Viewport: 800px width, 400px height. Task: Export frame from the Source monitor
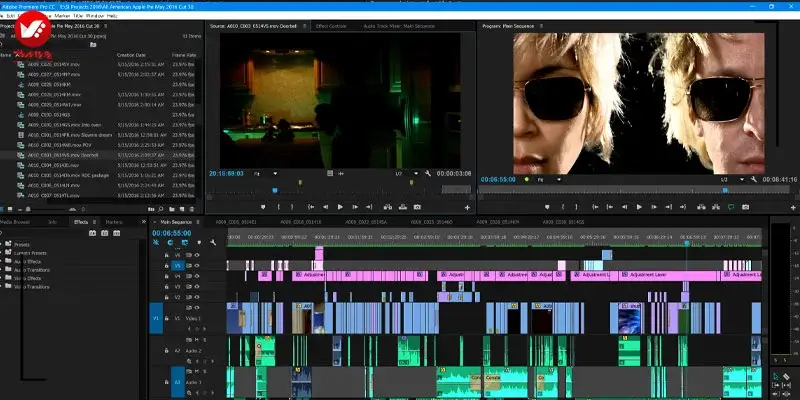coord(417,207)
